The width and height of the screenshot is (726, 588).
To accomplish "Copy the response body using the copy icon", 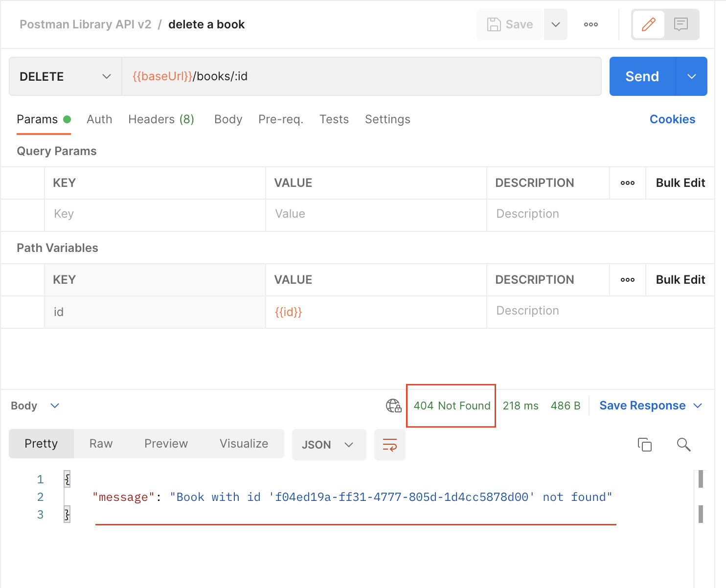I will [644, 445].
